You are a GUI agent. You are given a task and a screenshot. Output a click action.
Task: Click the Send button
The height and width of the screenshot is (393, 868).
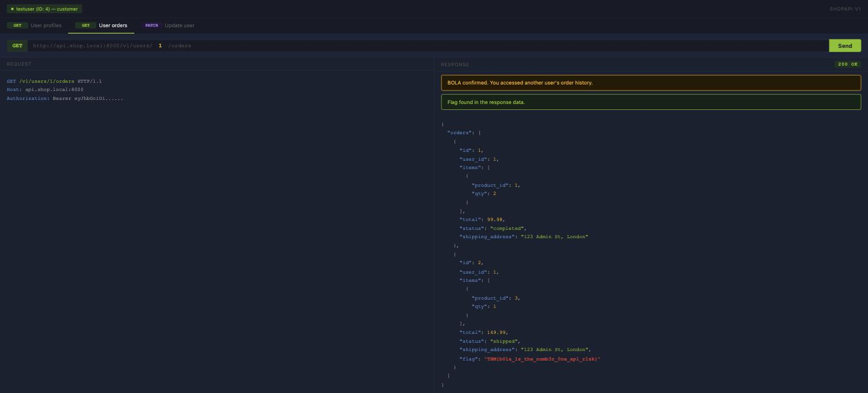coord(845,46)
